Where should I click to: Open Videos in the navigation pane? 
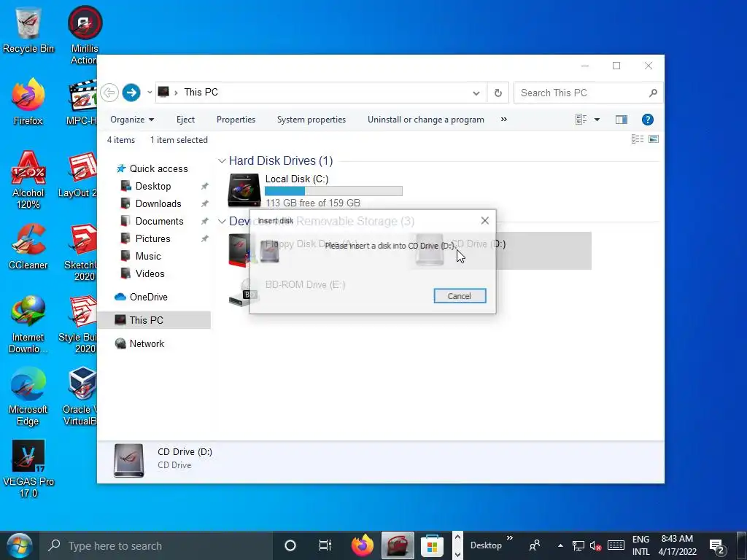coord(150,274)
